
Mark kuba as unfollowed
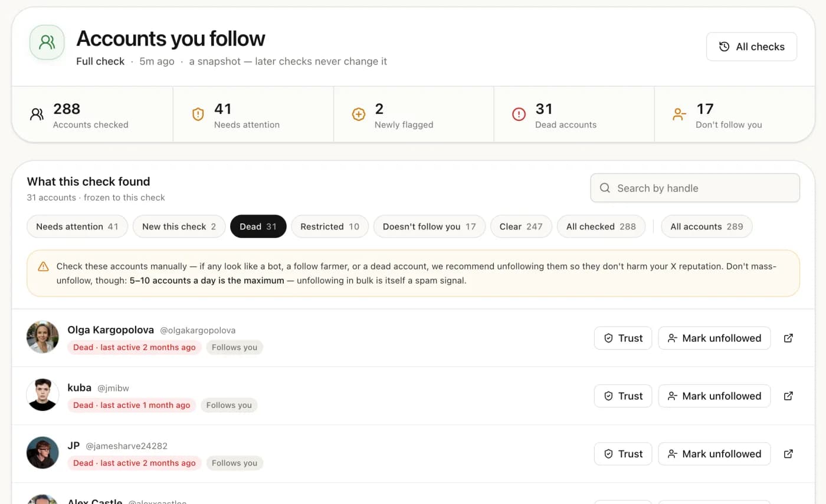[714, 396]
